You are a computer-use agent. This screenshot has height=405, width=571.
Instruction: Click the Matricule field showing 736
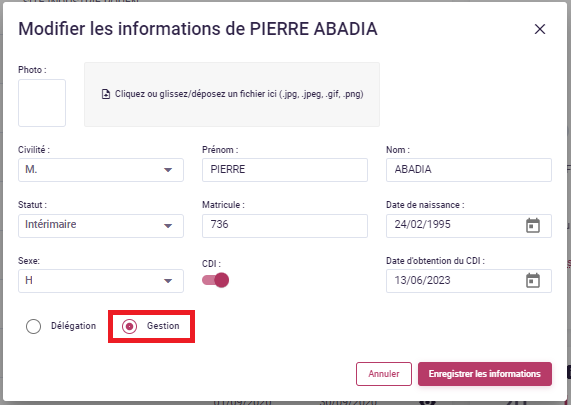tap(285, 226)
